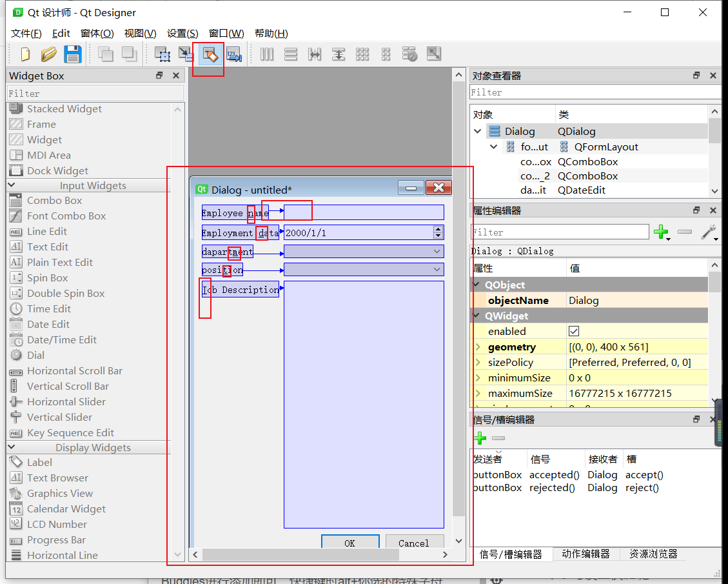The width and height of the screenshot is (728, 584).
Task: Open the 帮助(H) menu
Action: click(271, 34)
